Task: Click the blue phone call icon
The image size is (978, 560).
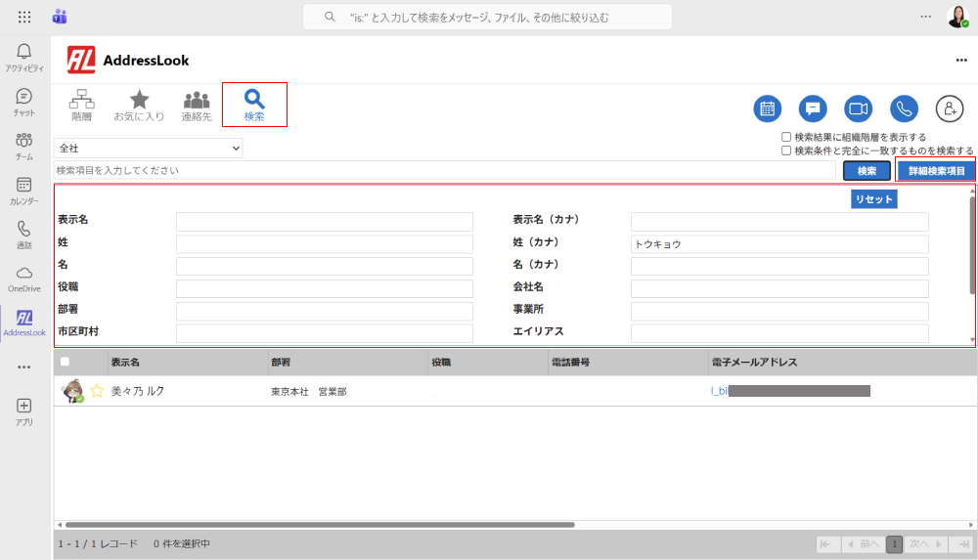Action: [x=904, y=108]
